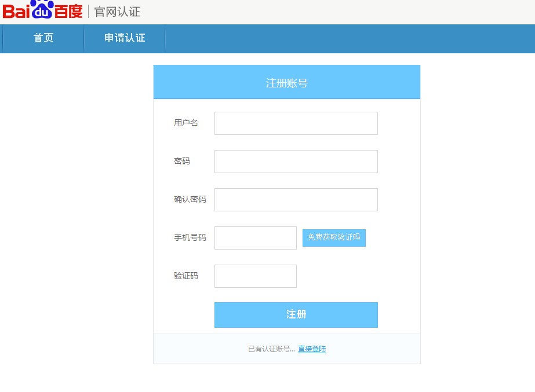
Task: Switch to the 申请认证 tab
Action: coord(124,38)
